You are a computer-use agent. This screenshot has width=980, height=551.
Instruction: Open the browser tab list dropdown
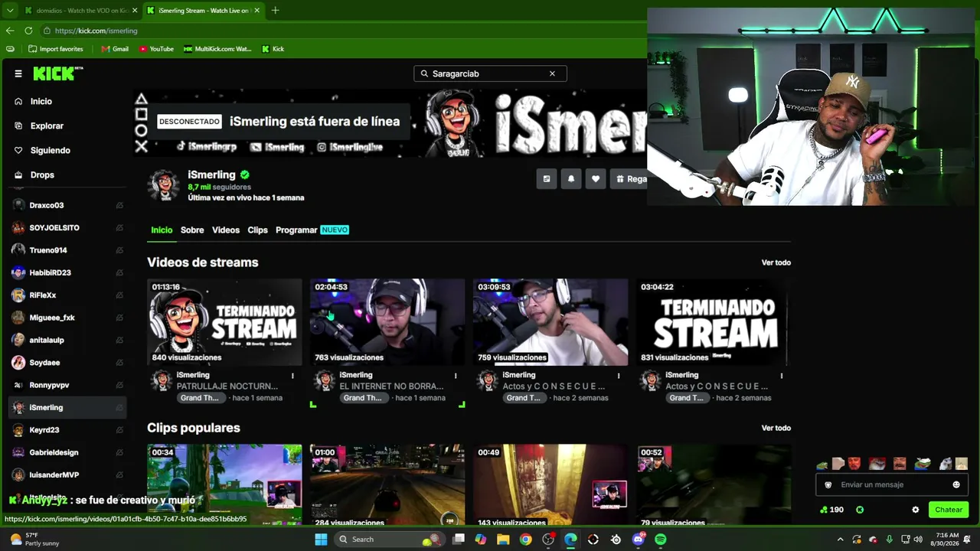10,11
